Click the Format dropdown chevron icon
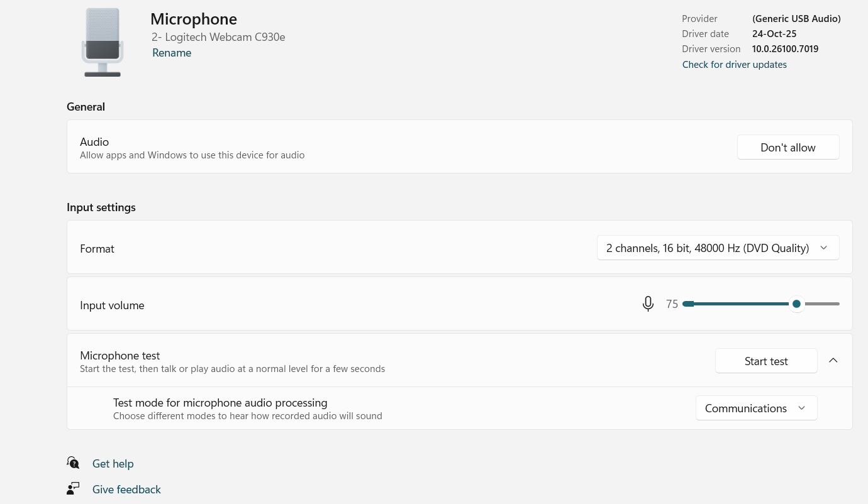This screenshot has height=504, width=868. [823, 247]
